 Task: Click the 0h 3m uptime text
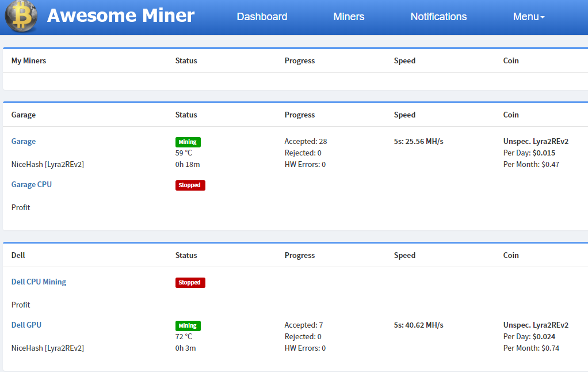tap(186, 348)
